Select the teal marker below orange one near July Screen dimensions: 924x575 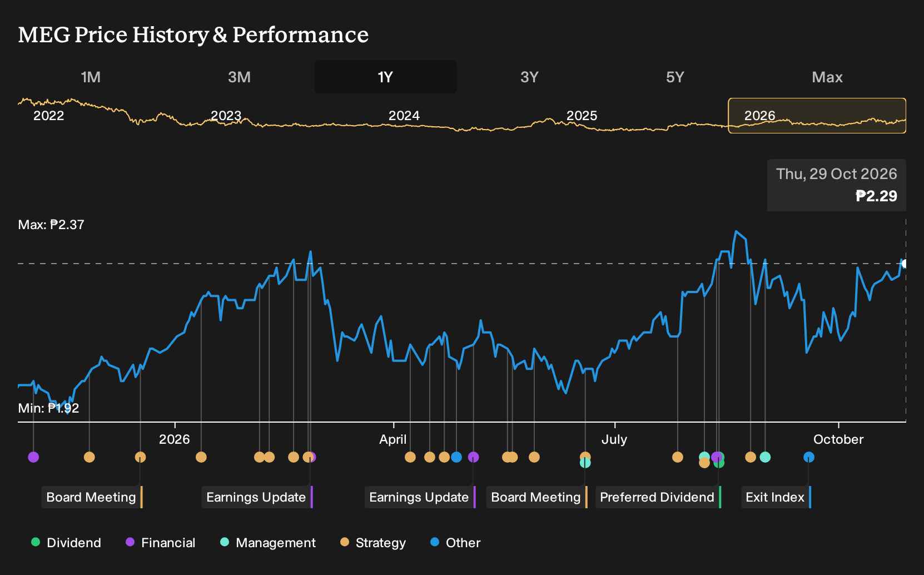585,463
